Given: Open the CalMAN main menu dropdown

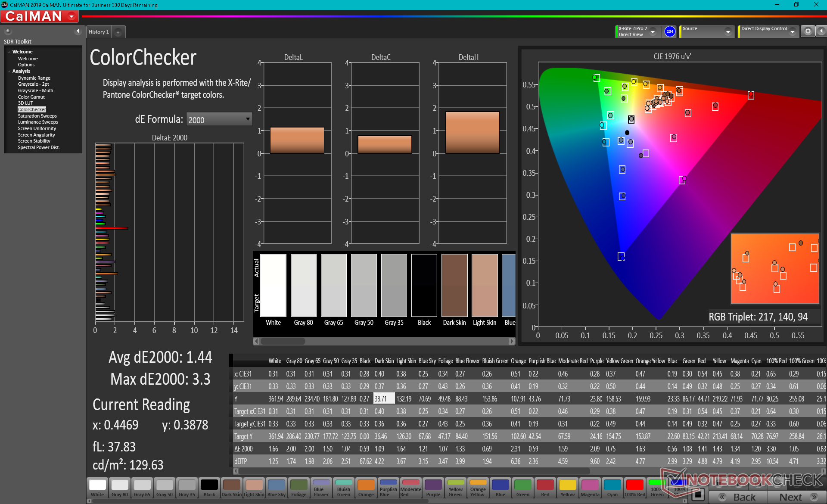Looking at the screenshot, I should click(72, 16).
